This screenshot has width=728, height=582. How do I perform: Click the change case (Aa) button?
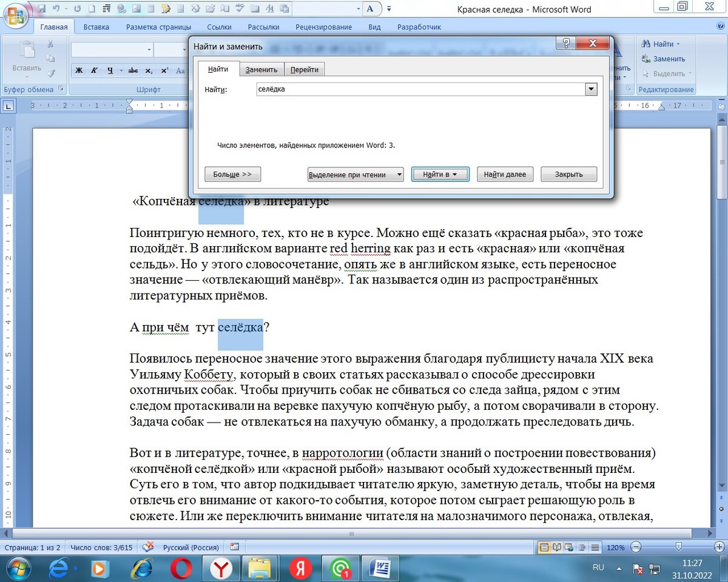click(x=180, y=70)
